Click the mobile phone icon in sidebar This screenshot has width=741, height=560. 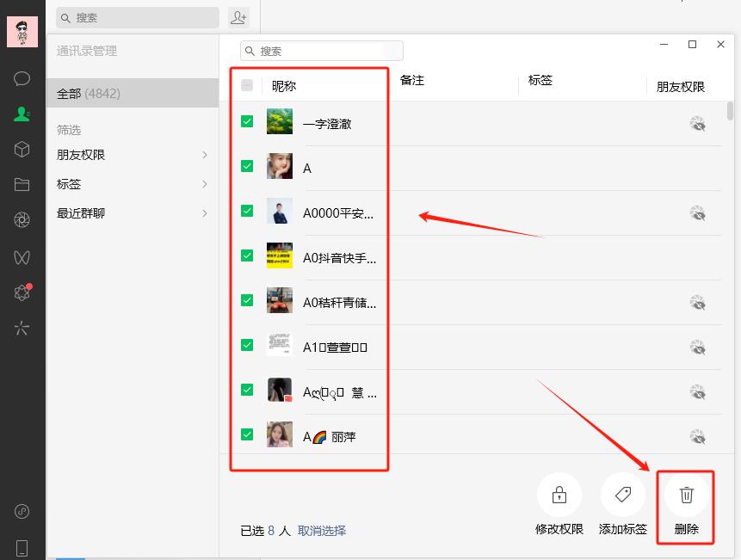22,548
